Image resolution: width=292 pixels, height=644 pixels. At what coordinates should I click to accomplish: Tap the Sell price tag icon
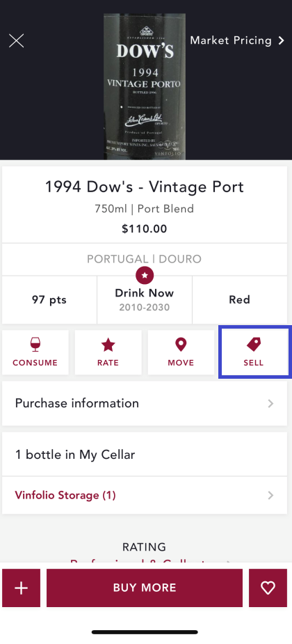254,344
